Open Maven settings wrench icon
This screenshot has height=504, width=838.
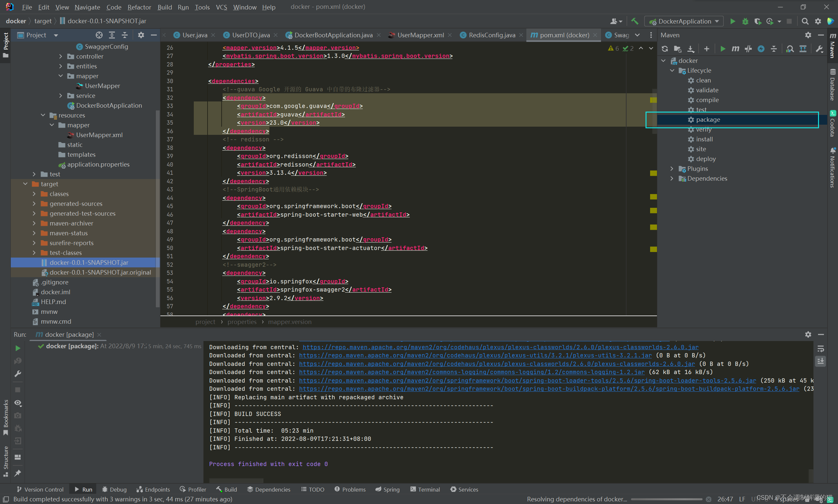pos(819,49)
